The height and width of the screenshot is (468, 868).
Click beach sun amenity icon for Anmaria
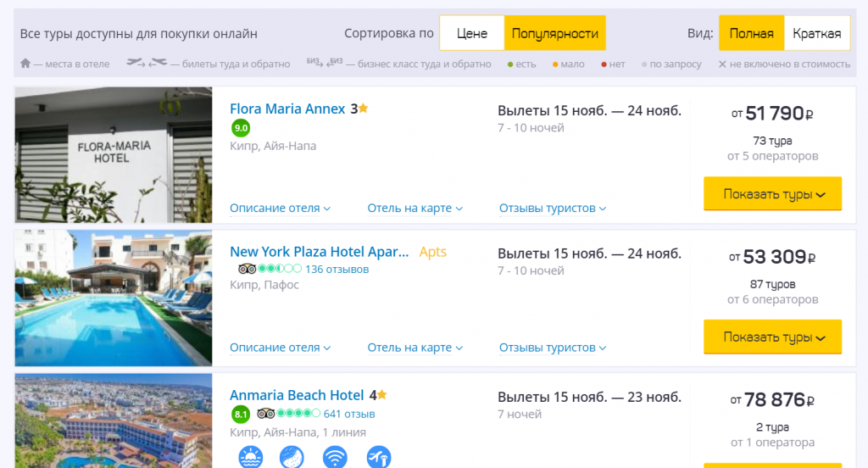pyautogui.click(x=250, y=458)
